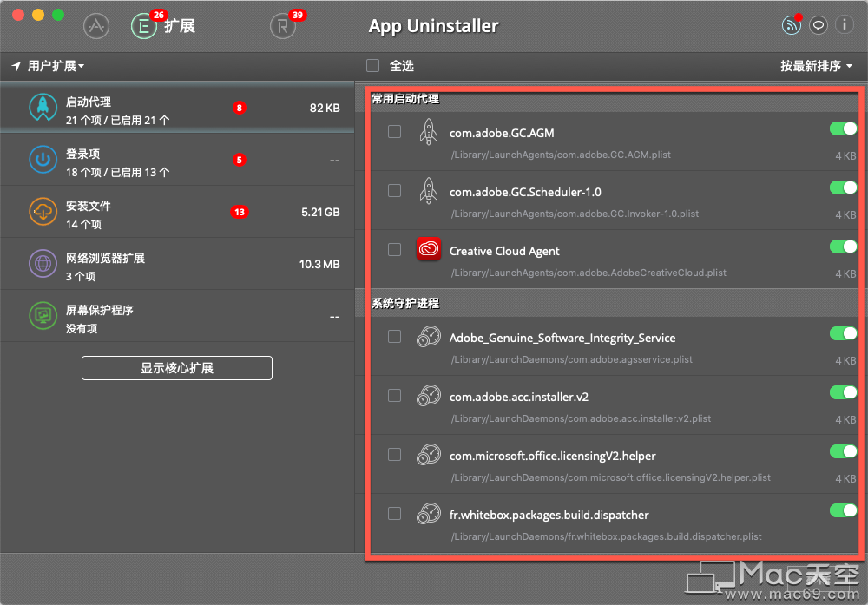
Task: Select the 登录项 category row
Action: [177, 160]
